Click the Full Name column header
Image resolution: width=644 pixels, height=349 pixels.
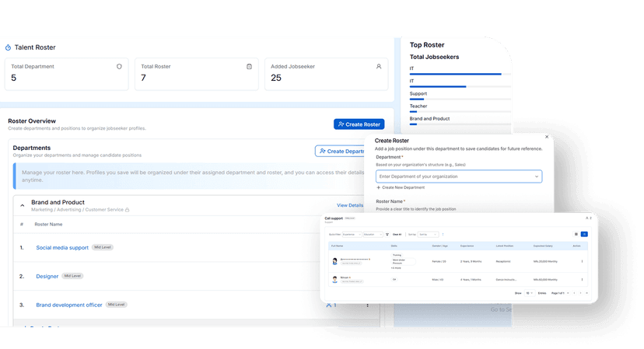(x=338, y=246)
